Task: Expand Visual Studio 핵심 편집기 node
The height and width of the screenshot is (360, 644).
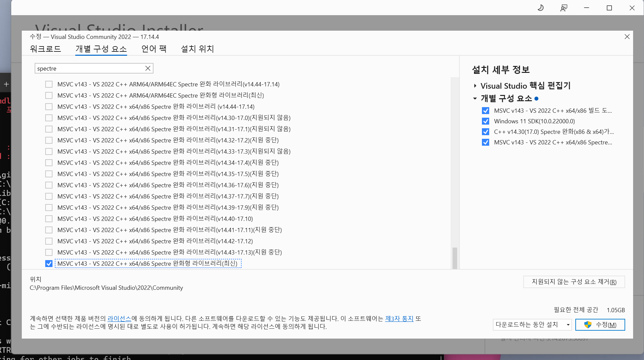Action: [x=475, y=86]
